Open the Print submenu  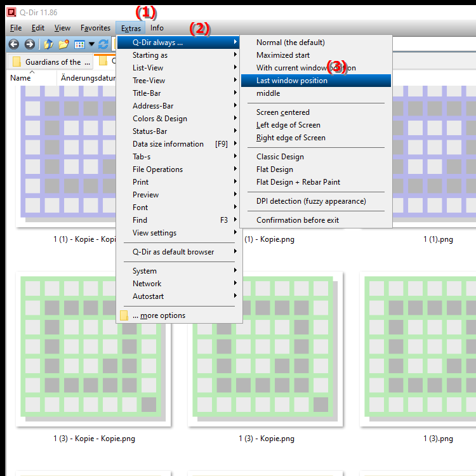[x=178, y=182]
